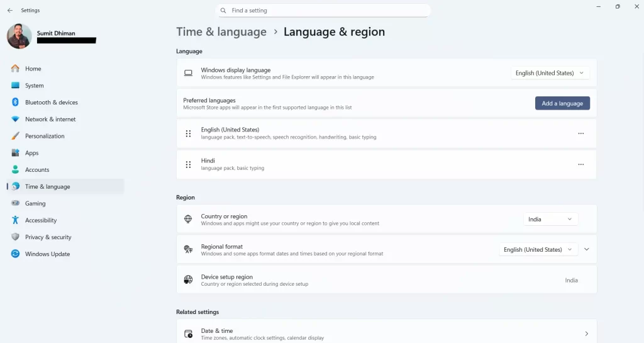Image resolution: width=644 pixels, height=343 pixels.
Task: Open three-dot options for Hindi language
Action: (x=580, y=164)
